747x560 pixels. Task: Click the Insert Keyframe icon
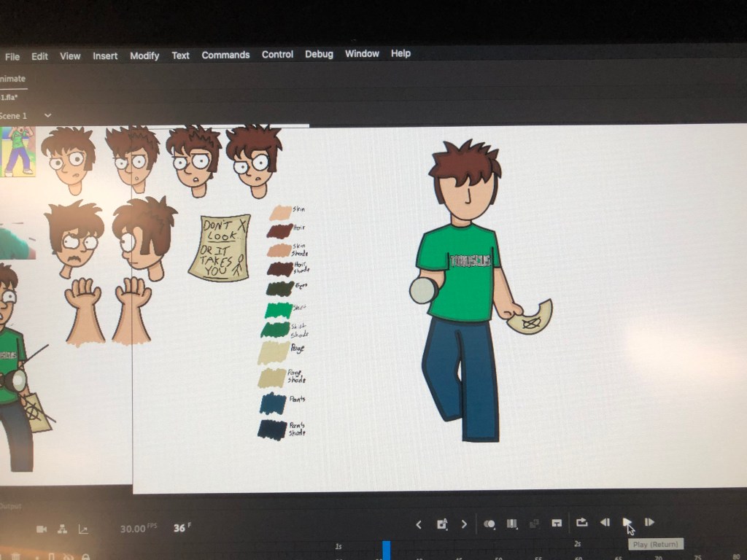pyautogui.click(x=441, y=524)
